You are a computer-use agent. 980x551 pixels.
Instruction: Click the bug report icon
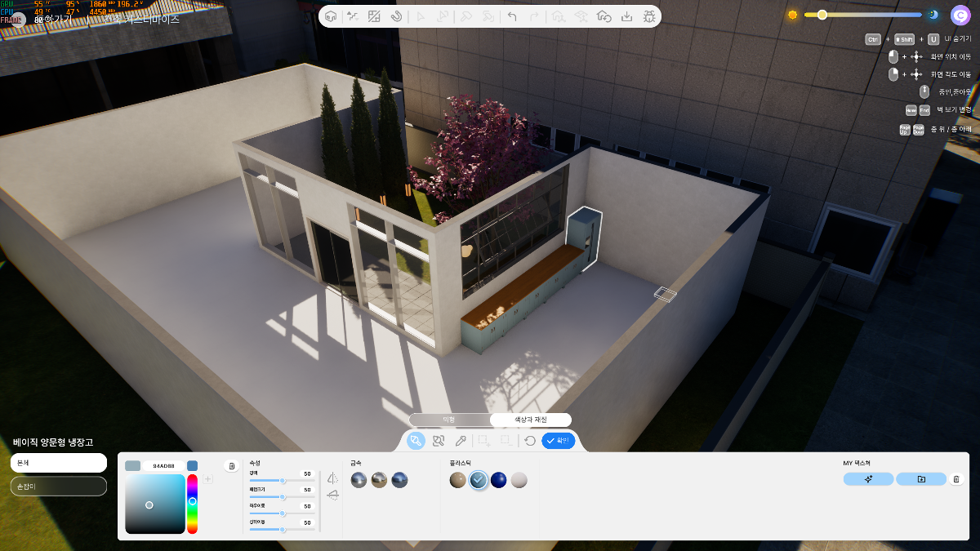[x=649, y=16]
